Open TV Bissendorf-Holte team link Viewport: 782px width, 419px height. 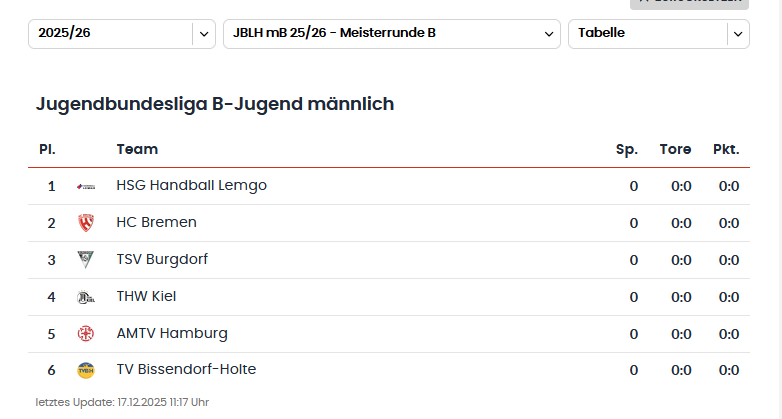point(186,370)
